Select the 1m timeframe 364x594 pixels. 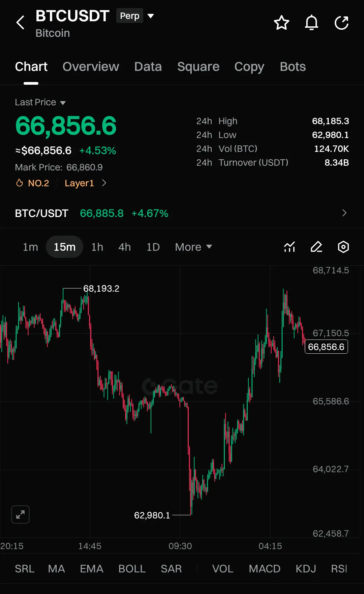click(30, 247)
